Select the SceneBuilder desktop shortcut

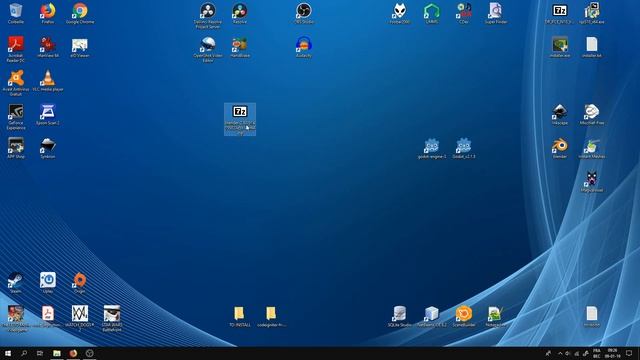click(464, 316)
